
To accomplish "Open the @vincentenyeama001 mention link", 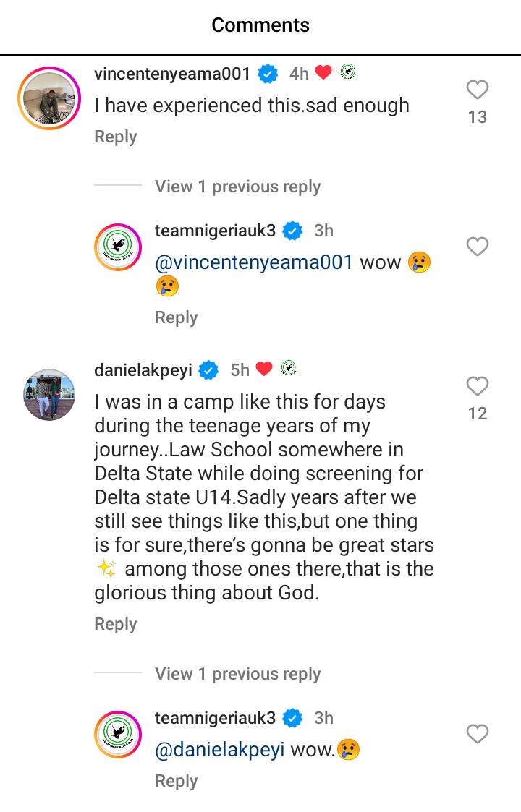I will (x=254, y=262).
